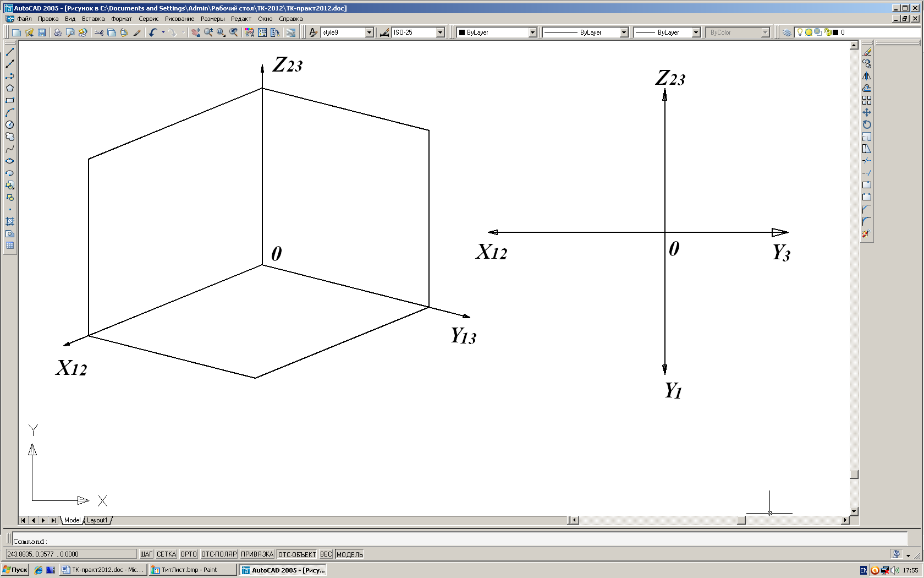Toggle ПРИВЯЗКА object snap
This screenshot has height=578, width=924.
pyautogui.click(x=257, y=554)
